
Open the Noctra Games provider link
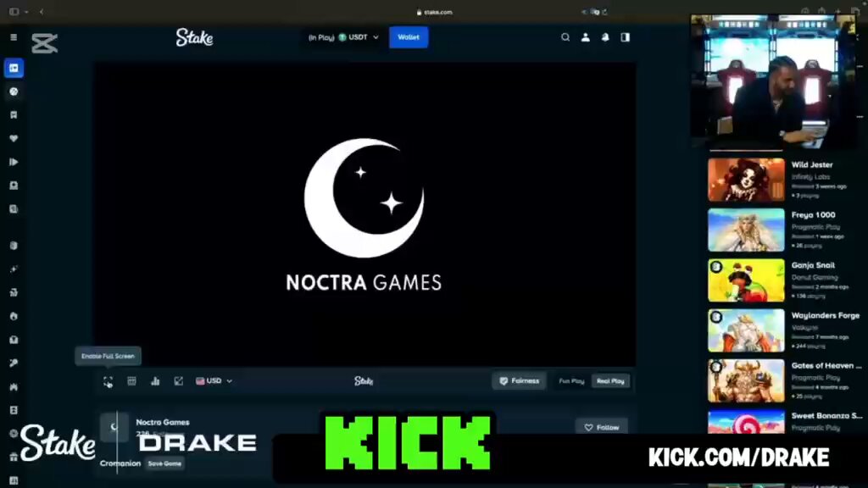click(x=163, y=422)
